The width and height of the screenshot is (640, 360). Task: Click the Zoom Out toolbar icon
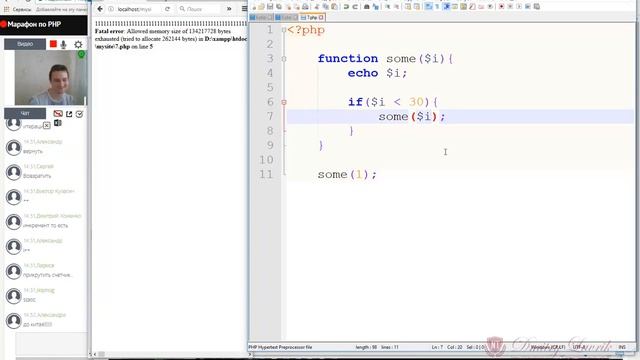tap(397, 7)
